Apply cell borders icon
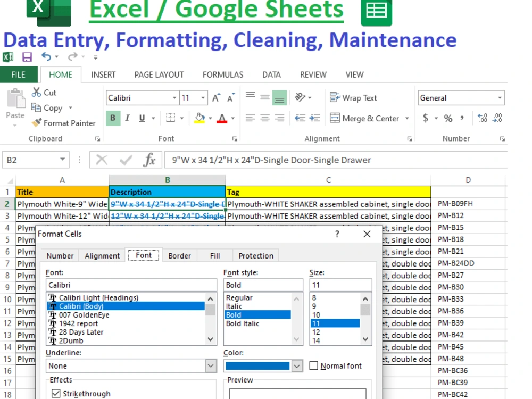Viewport: 532px width, 399px height. coord(170,118)
